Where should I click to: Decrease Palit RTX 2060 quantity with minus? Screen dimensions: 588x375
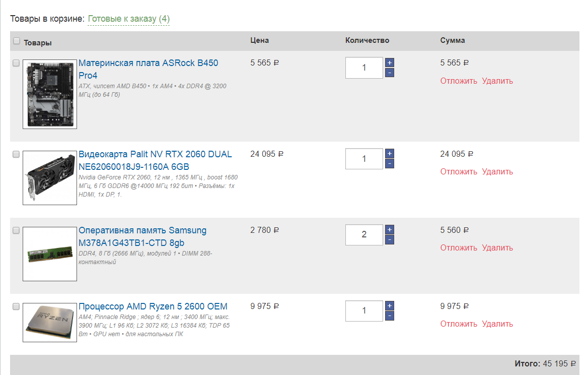click(x=389, y=164)
